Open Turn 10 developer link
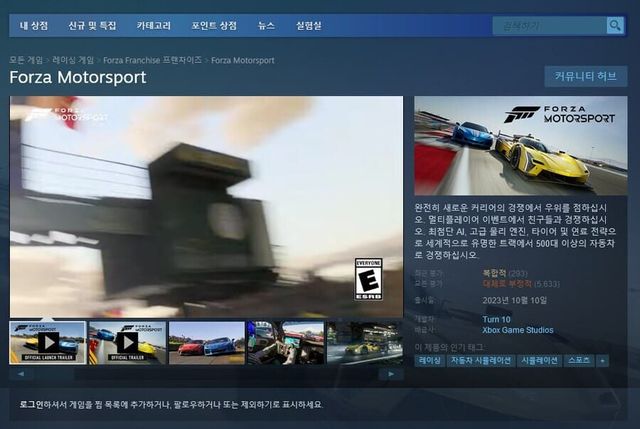 pyautogui.click(x=497, y=319)
